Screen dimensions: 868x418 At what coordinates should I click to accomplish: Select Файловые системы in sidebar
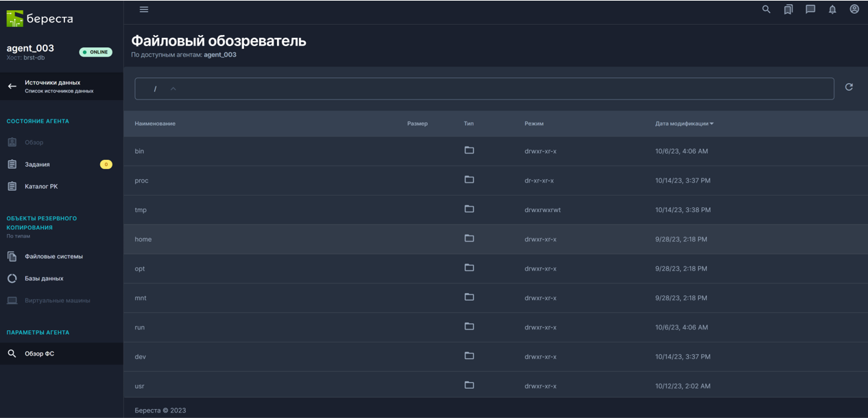[53, 257]
